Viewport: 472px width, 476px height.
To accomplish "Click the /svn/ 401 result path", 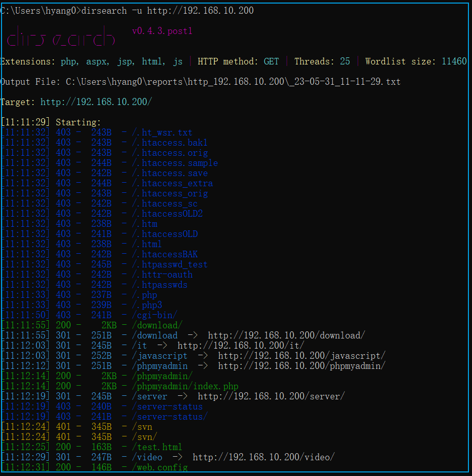I will click(x=145, y=437).
